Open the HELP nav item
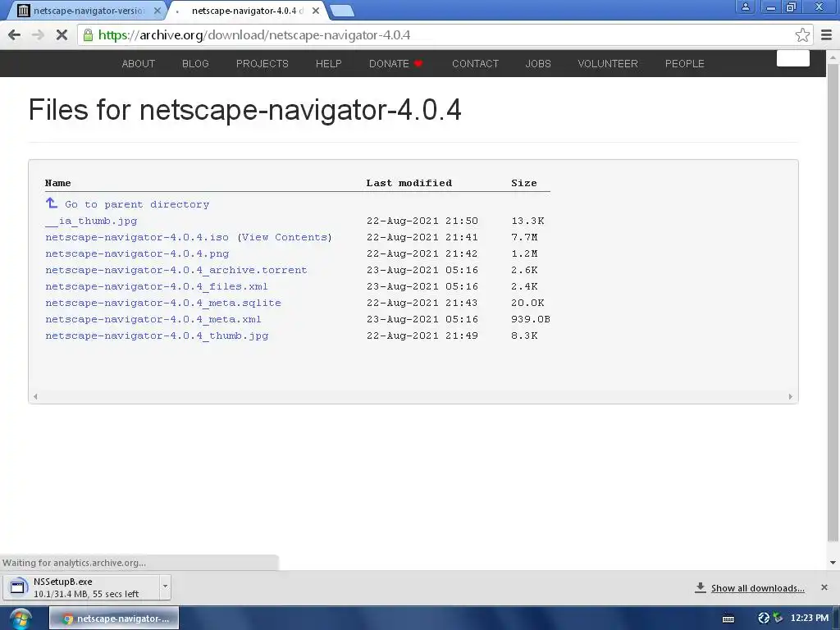Image resolution: width=840 pixels, height=630 pixels. click(328, 64)
